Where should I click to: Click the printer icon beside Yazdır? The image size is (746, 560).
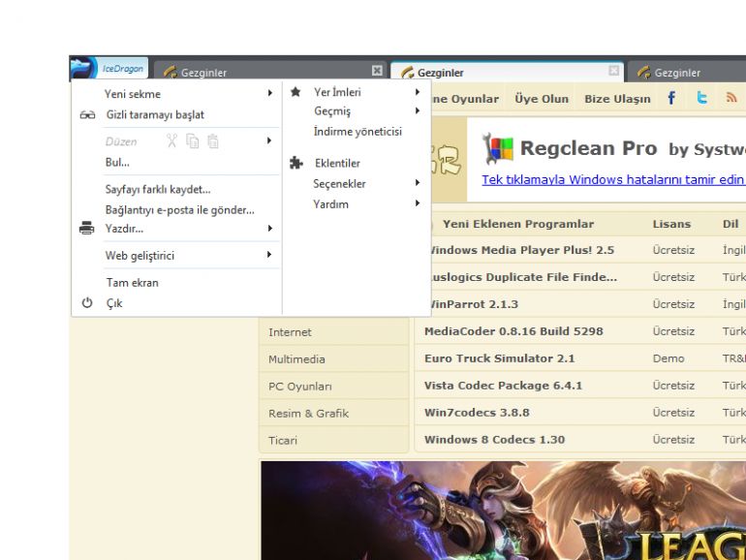pos(86,228)
